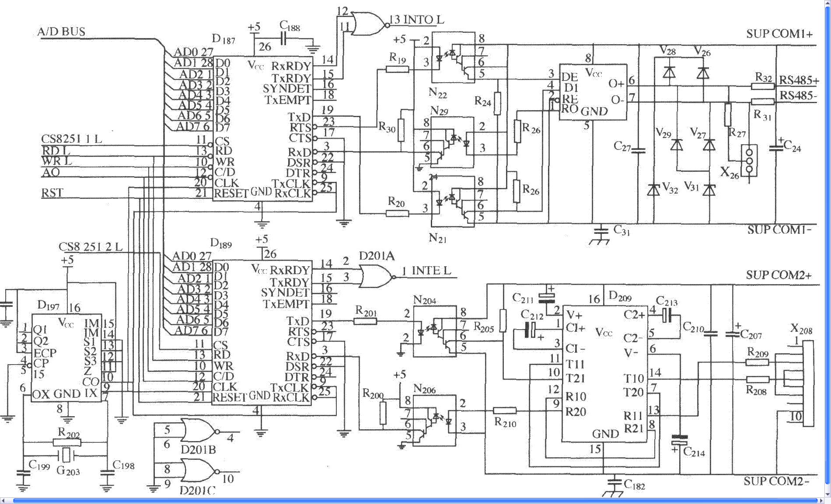Click the RS485+ label
831x504 pixels.
pos(799,80)
